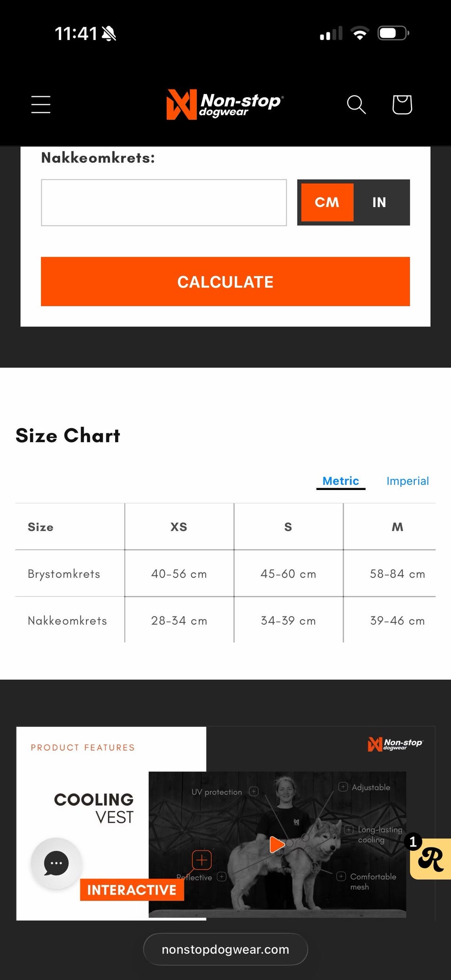The height and width of the screenshot is (980, 451).
Task: Tap the Non-stop dogwear header logo
Action: point(225,104)
